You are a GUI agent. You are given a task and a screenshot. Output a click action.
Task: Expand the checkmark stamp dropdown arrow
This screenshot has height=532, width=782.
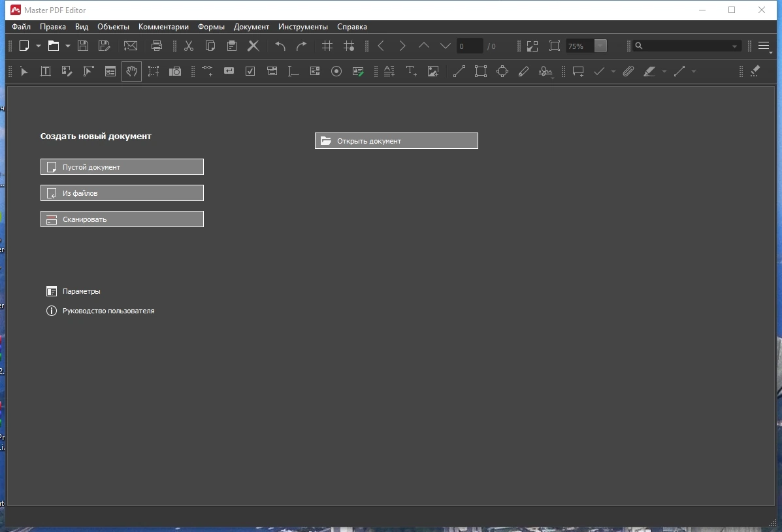pyautogui.click(x=613, y=72)
